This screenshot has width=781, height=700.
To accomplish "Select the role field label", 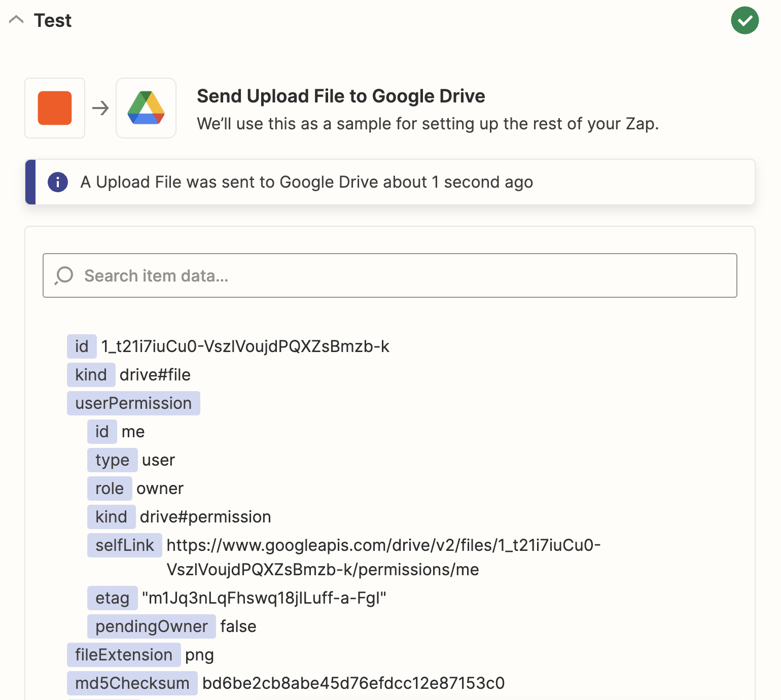I will click(x=110, y=488).
